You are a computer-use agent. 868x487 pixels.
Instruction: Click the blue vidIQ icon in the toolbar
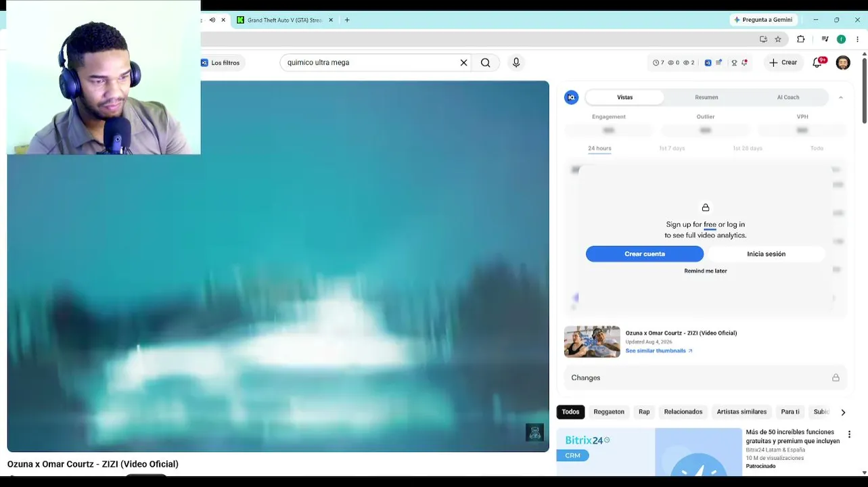(x=708, y=63)
